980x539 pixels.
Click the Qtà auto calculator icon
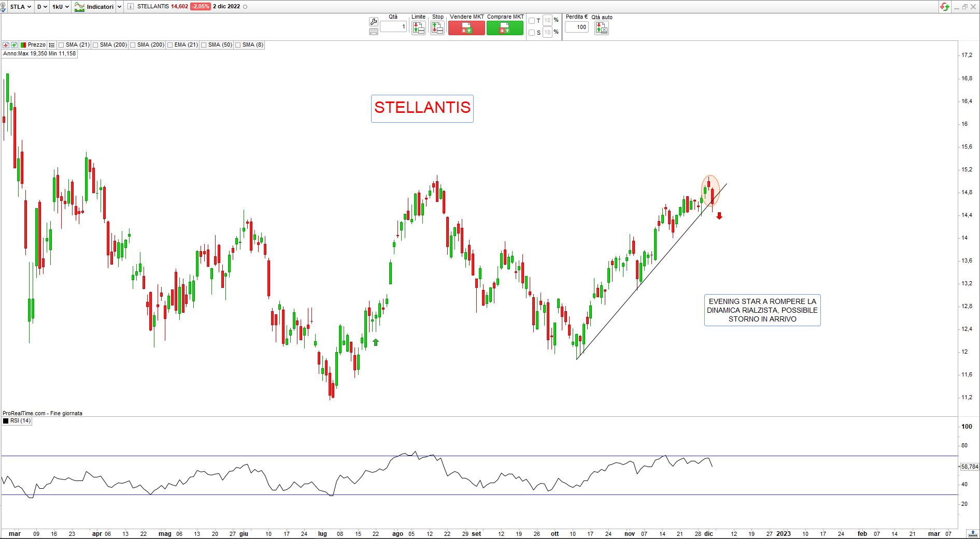tap(601, 28)
